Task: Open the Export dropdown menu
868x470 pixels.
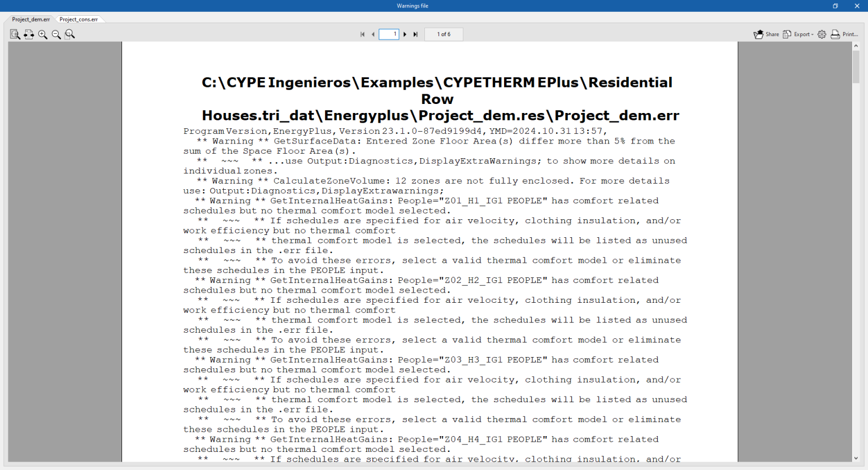Action: click(798, 34)
